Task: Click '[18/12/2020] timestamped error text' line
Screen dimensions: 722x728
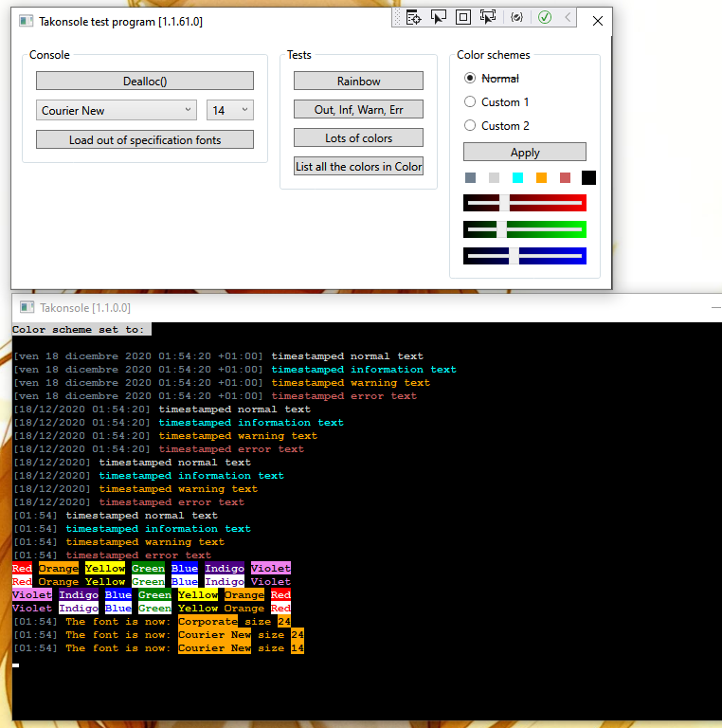Action: point(129,501)
